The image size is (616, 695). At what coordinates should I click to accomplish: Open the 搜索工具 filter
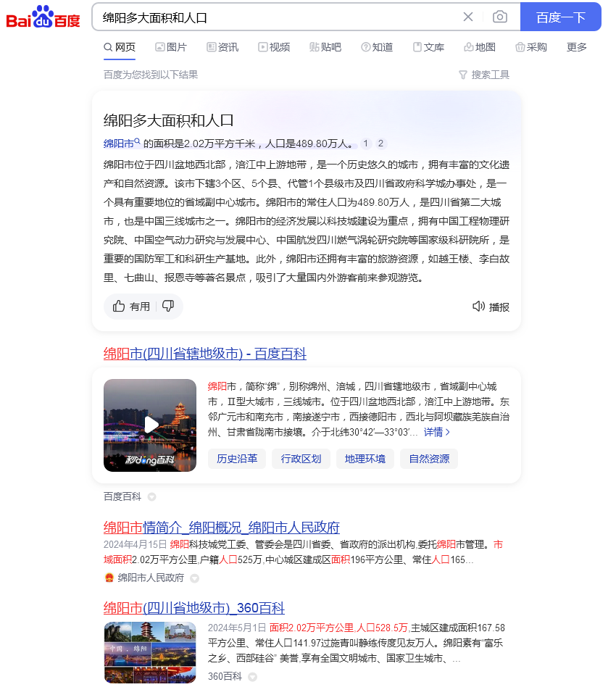pyautogui.click(x=483, y=75)
